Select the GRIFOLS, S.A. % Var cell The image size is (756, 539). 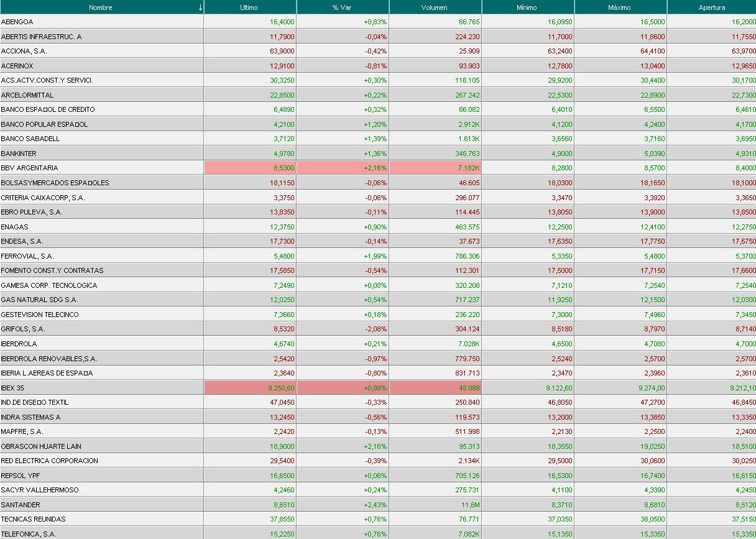click(343, 329)
